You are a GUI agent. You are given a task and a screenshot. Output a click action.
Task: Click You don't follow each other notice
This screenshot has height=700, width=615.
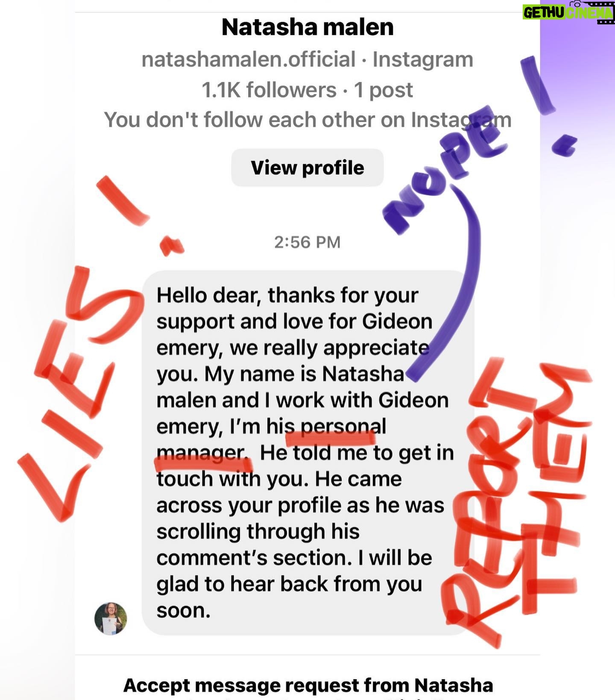[308, 120]
